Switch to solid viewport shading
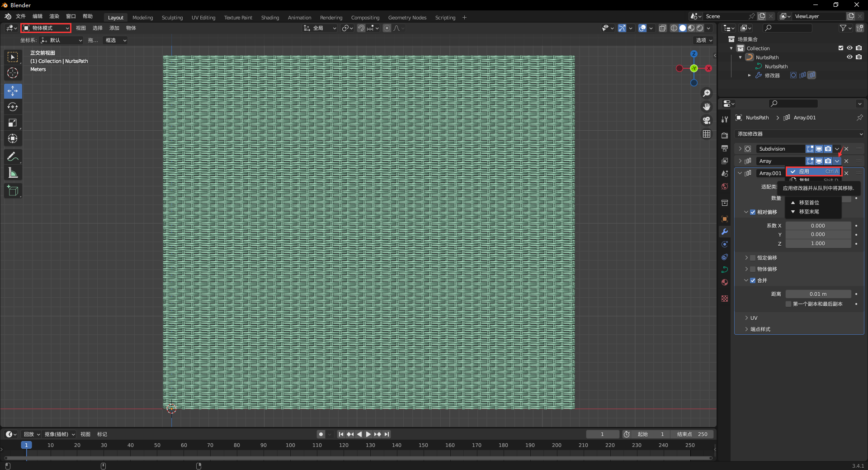 [x=683, y=28]
